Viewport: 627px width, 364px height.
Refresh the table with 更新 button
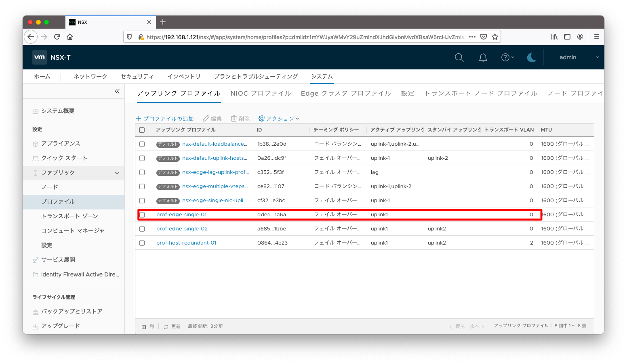172,326
